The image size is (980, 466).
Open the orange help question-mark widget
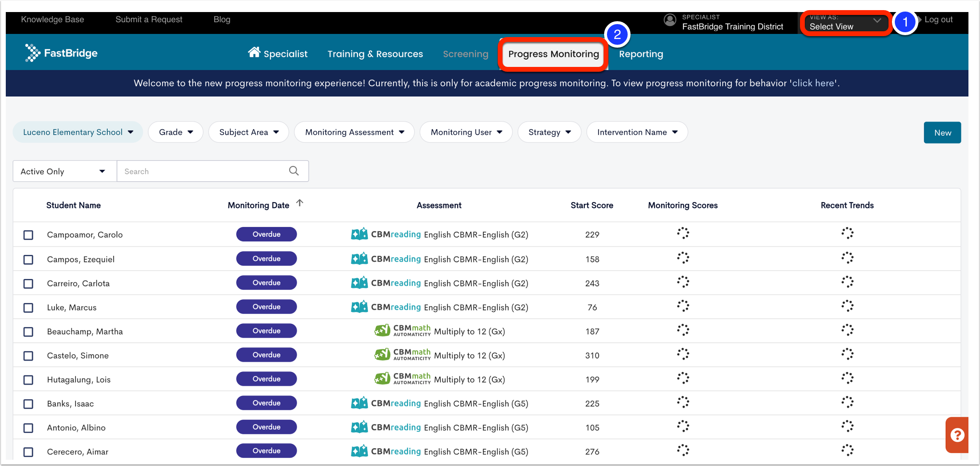[x=957, y=435]
